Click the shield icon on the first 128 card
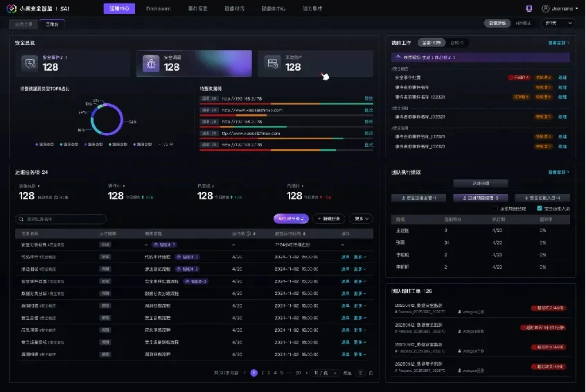This screenshot has width=586, height=392. tap(30, 64)
